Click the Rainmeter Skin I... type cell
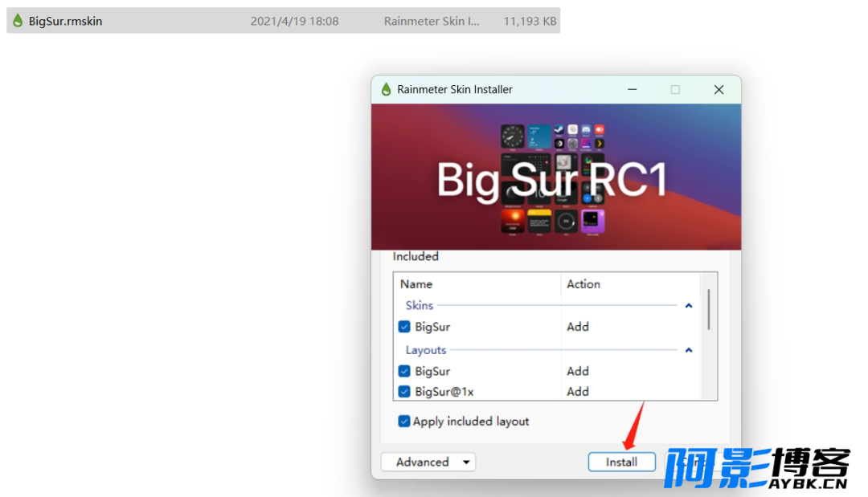The width and height of the screenshot is (868, 497). 432,21
